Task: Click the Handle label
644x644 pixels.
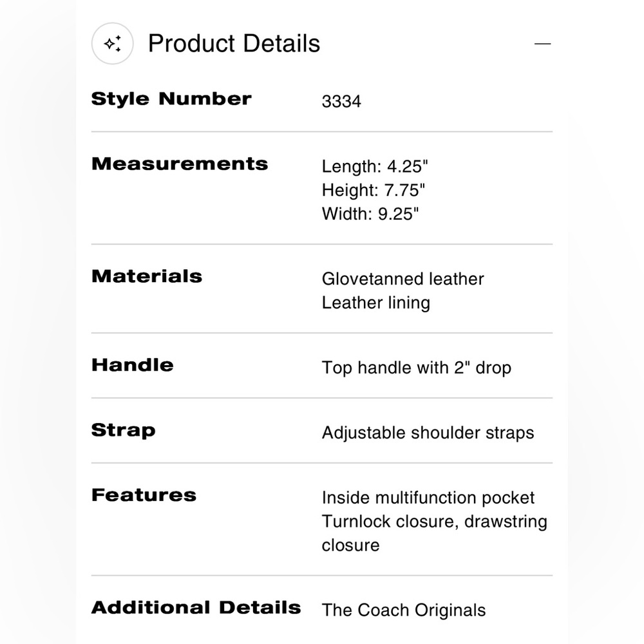Action: pyautogui.click(x=133, y=365)
